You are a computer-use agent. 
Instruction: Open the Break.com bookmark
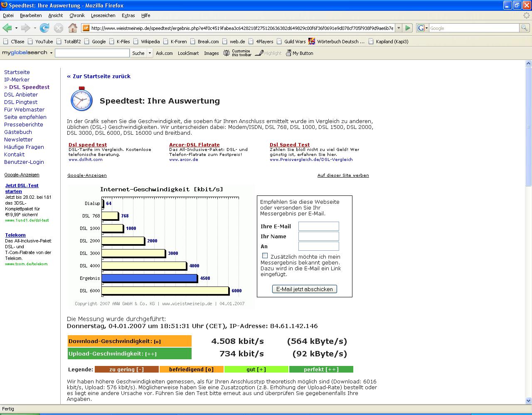(204, 42)
